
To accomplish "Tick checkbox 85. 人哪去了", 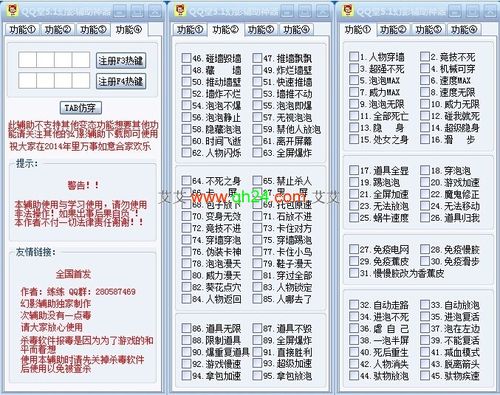I will 257,299.
